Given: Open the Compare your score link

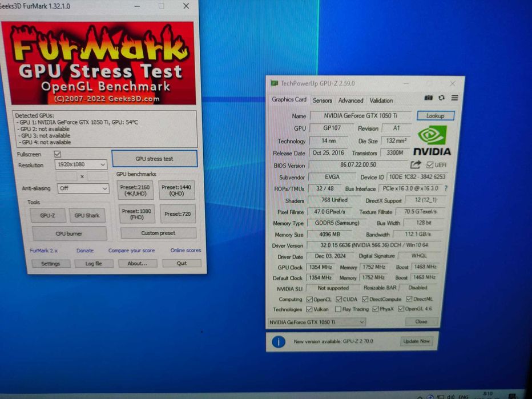Looking at the screenshot, I should (132, 251).
